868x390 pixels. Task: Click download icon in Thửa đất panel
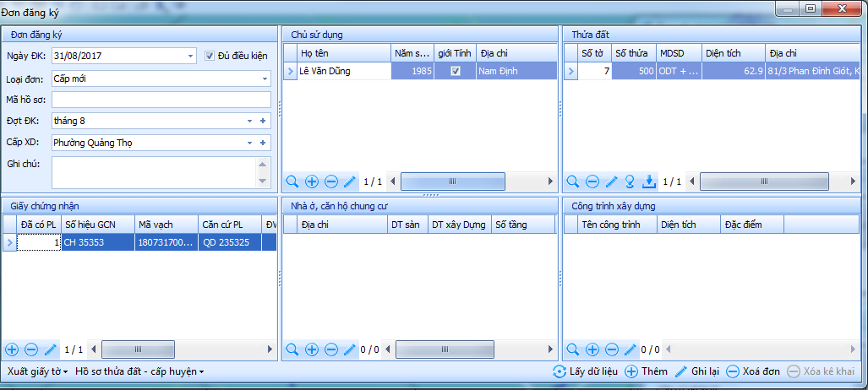point(649,181)
